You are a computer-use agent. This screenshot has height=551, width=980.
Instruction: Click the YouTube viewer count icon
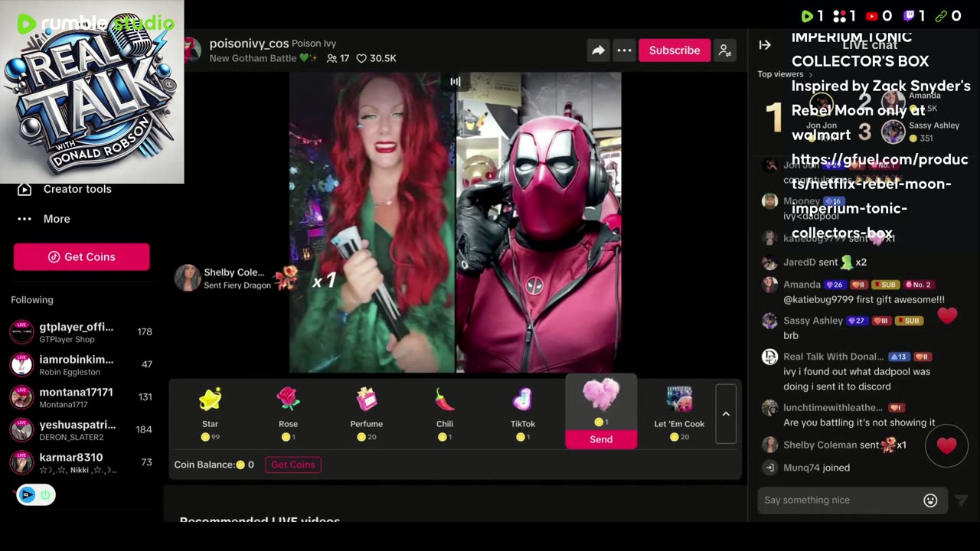click(872, 16)
